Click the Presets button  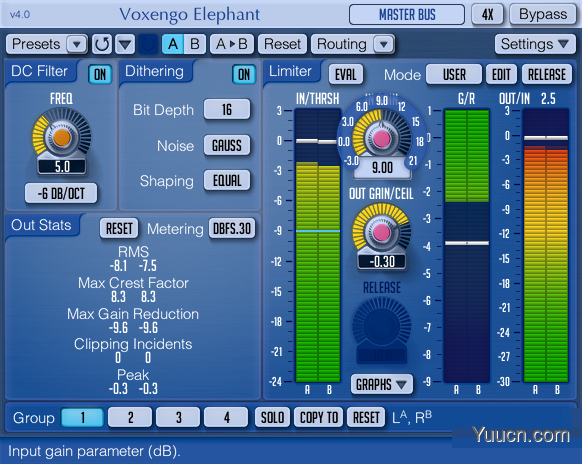click(x=36, y=44)
